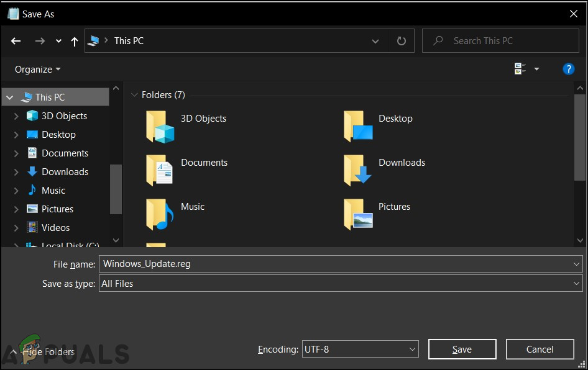The height and width of the screenshot is (370, 588).
Task: Close the Save As dialog
Action: tap(573, 14)
